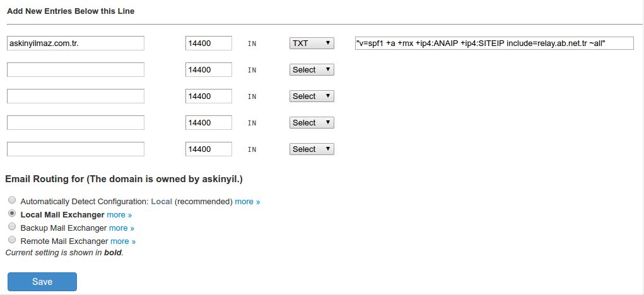Open the TXT record type dropdown
Screen dimensions: 644x295
coord(312,43)
